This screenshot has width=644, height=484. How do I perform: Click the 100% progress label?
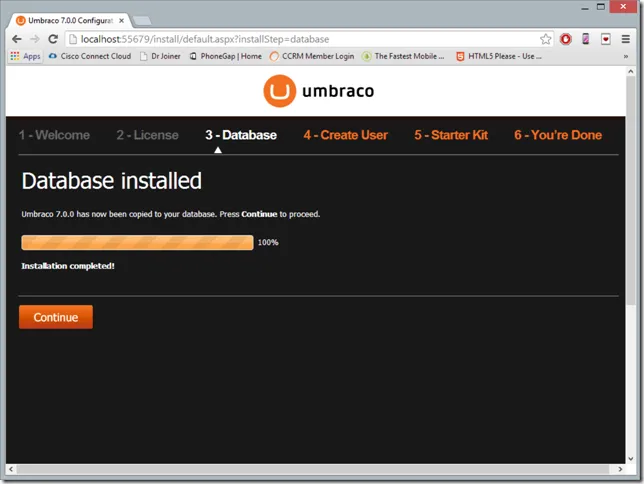[x=268, y=242]
